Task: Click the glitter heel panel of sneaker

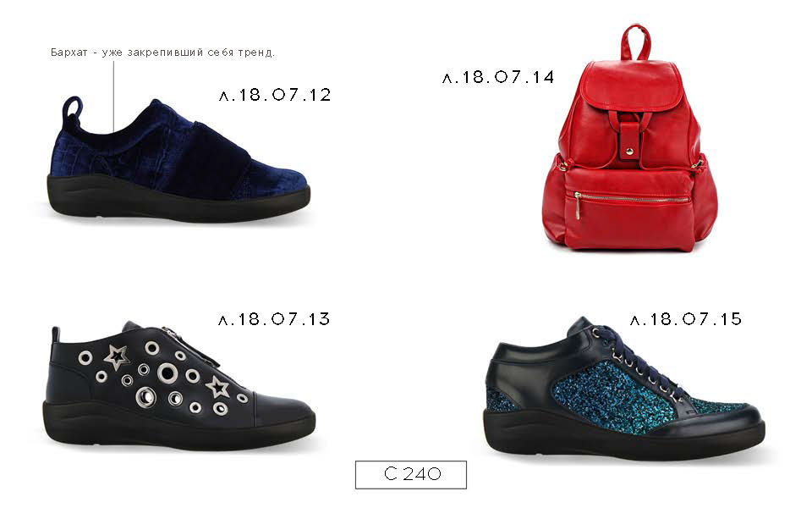Action: 500,400
